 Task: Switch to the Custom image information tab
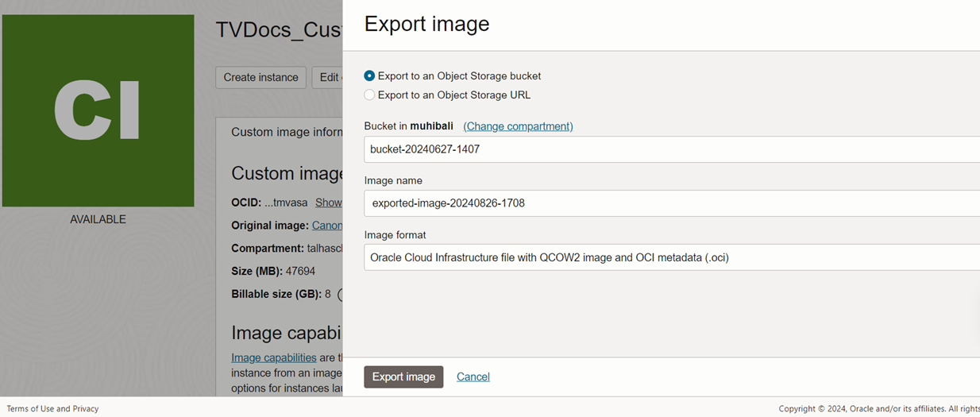point(286,132)
